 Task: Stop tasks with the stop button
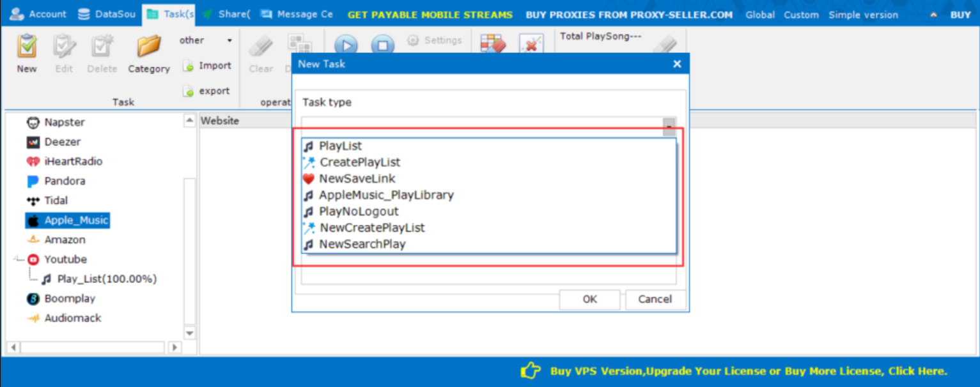coord(382,45)
